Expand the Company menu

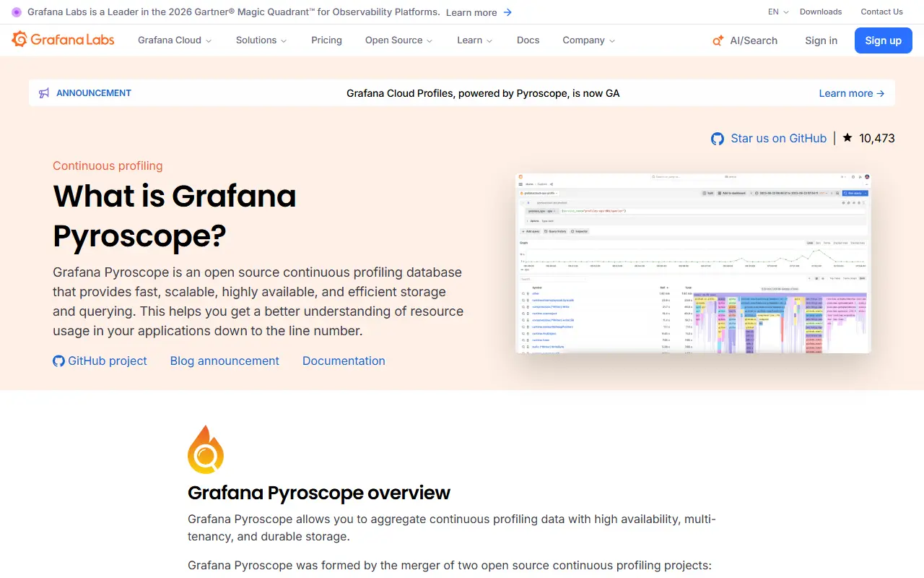coord(589,40)
